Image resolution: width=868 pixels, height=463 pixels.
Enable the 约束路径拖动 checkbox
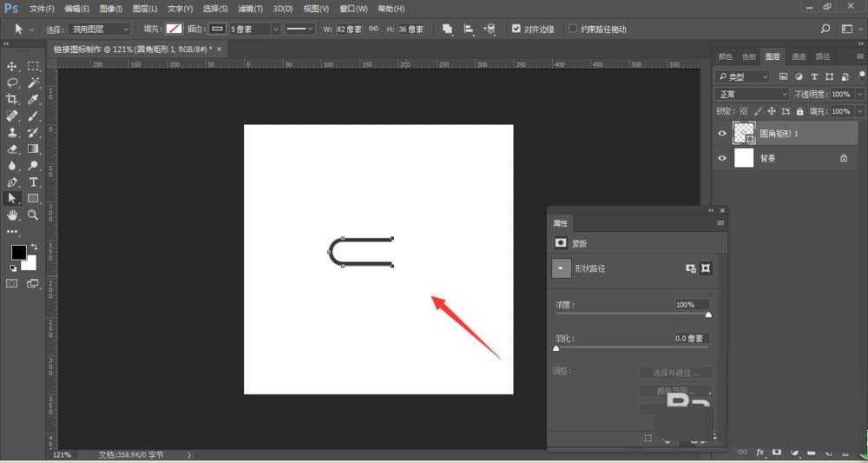(x=573, y=29)
